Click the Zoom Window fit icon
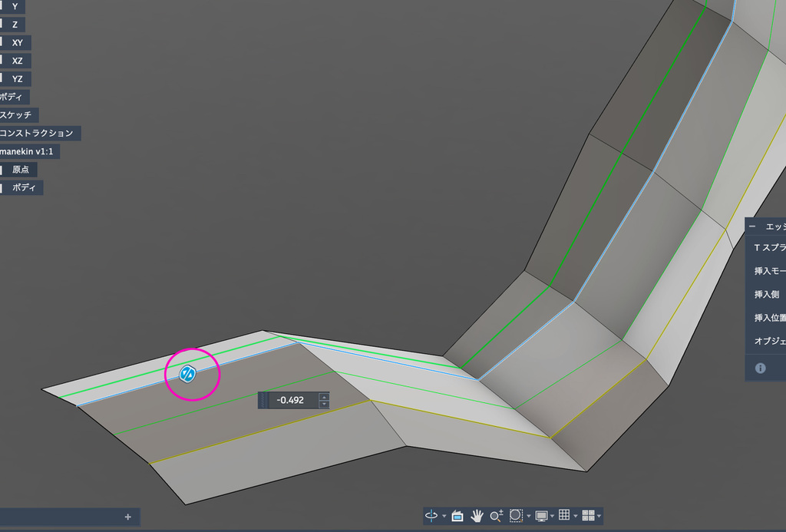 pyautogui.click(x=517, y=516)
